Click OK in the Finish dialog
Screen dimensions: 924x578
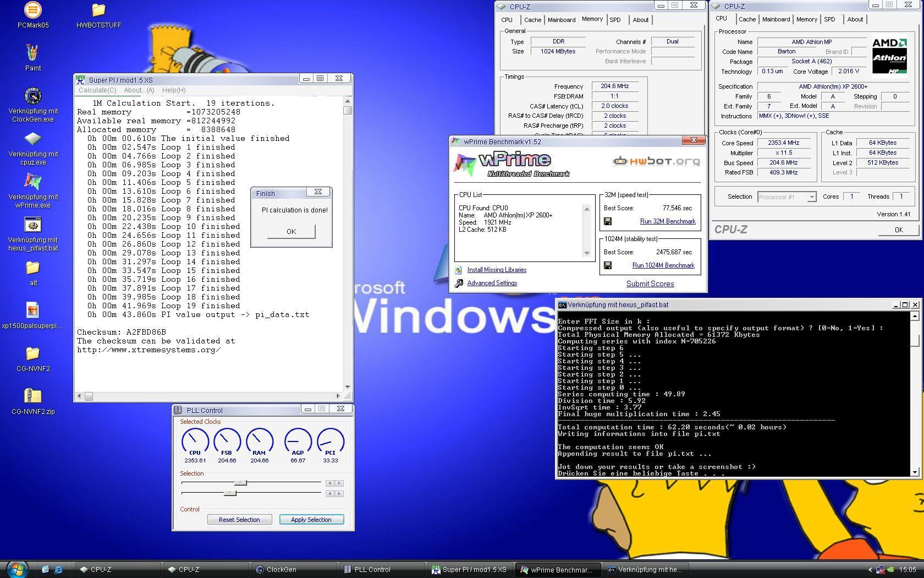click(x=291, y=231)
